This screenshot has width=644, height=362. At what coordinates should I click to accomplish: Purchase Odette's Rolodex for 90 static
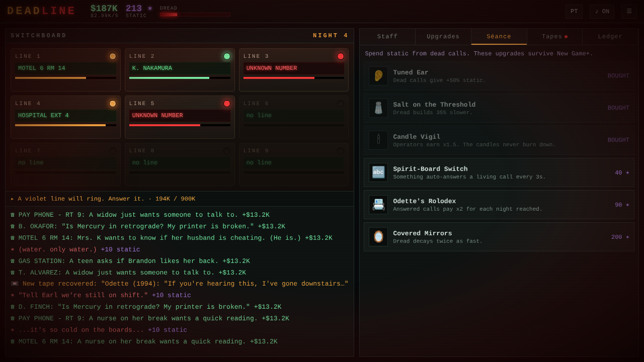coord(499,205)
